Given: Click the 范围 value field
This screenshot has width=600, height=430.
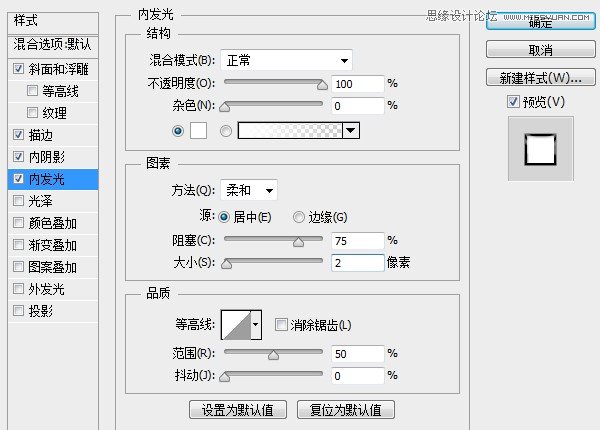Looking at the screenshot, I should 358,353.
